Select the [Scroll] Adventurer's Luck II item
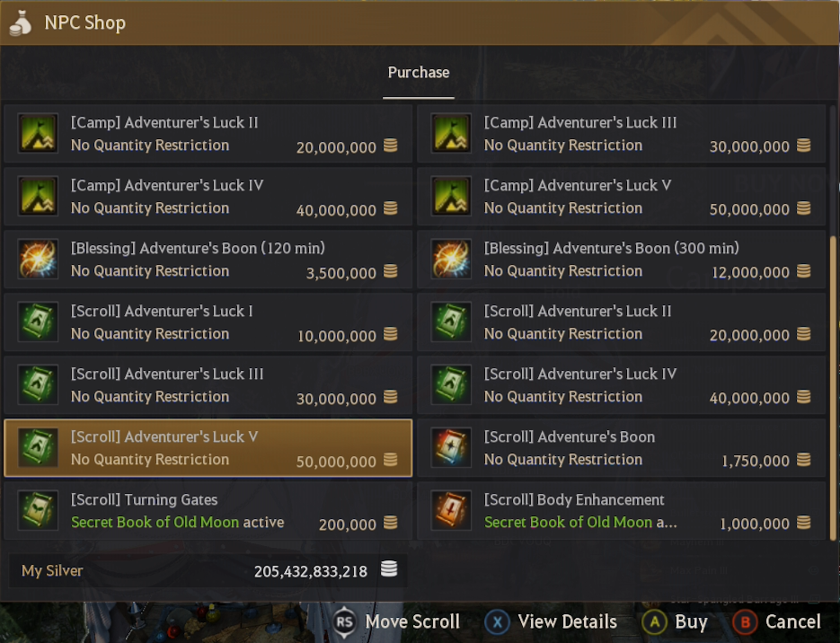 (621, 322)
